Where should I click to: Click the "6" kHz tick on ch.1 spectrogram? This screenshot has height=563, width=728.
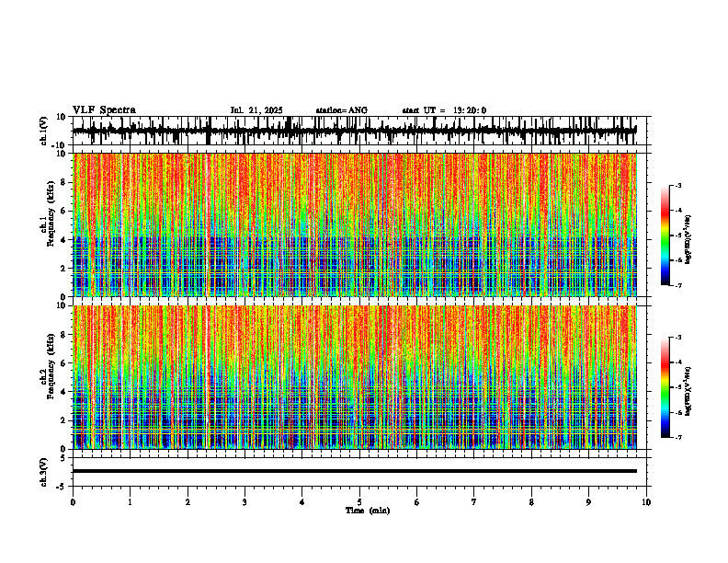coord(64,212)
